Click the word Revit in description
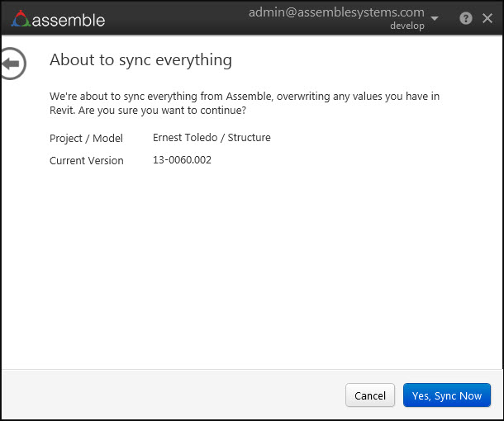 click(x=63, y=110)
